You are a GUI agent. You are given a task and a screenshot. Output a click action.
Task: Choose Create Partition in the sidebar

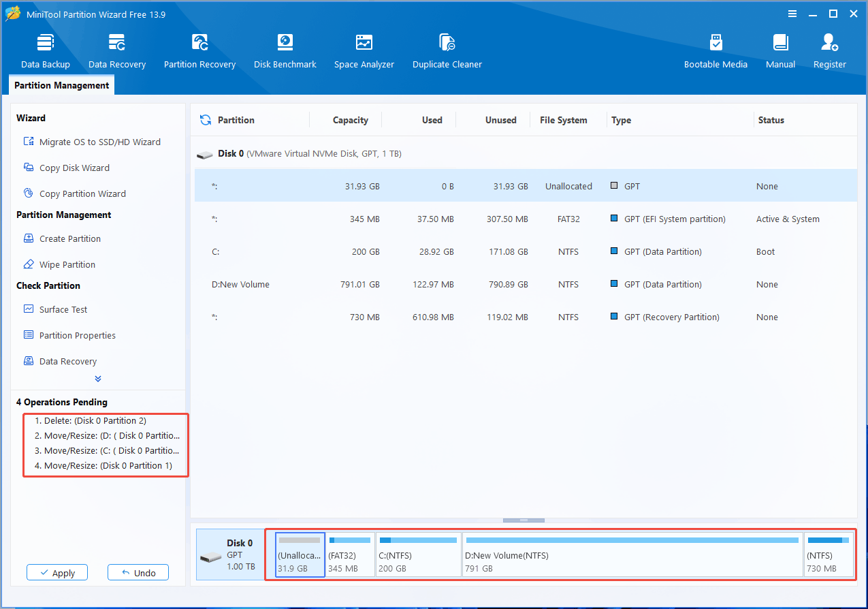pos(62,238)
